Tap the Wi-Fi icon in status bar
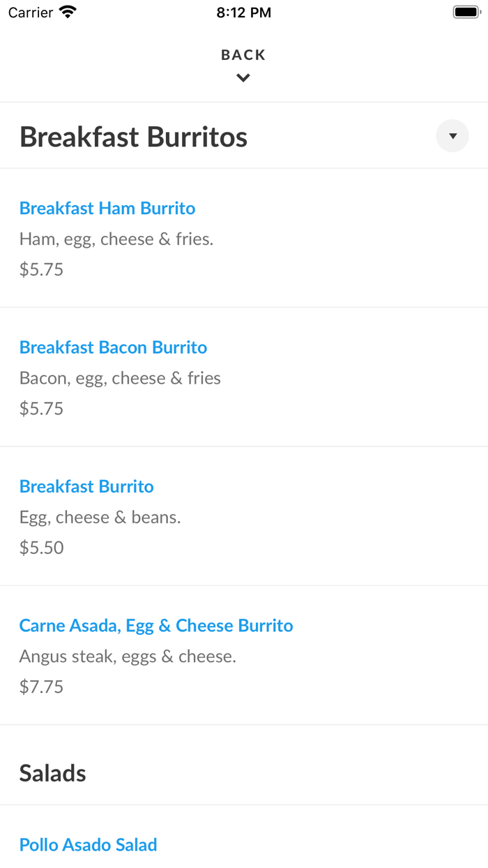The height and width of the screenshot is (868, 488). [68, 12]
